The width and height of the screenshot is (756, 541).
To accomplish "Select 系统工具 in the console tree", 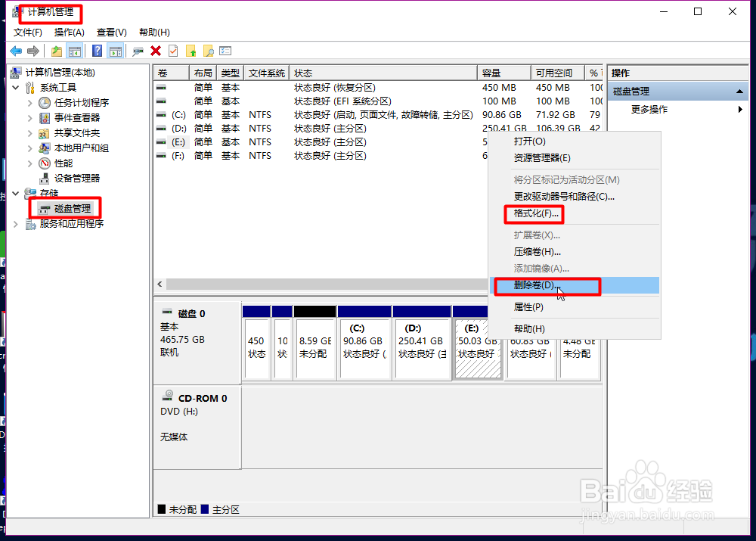I will 58,87.
